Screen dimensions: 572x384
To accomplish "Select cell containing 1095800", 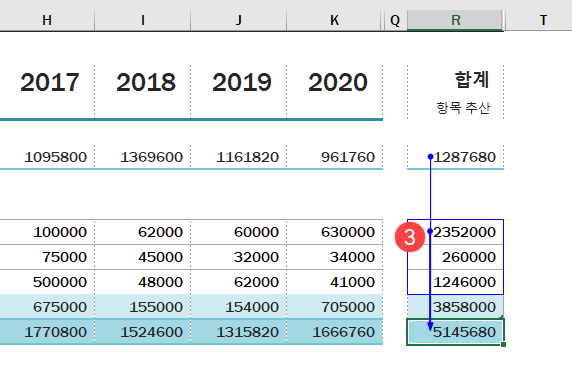I will (47, 157).
